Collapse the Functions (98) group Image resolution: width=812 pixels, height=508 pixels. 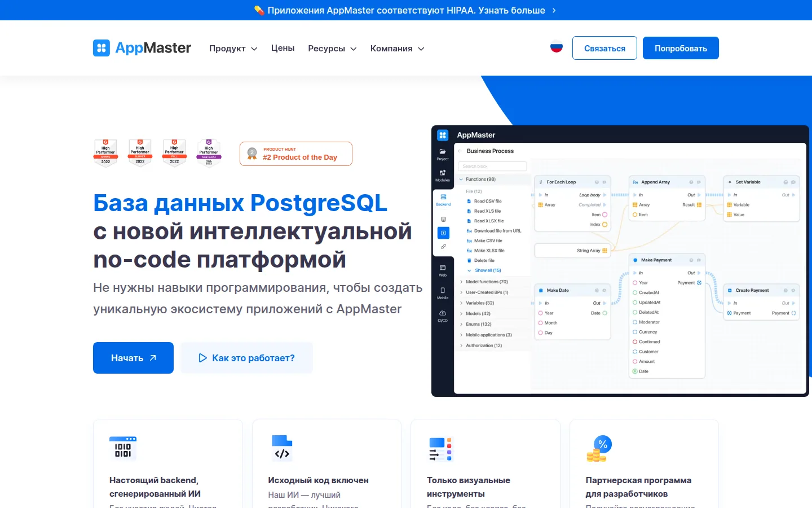coord(461,179)
